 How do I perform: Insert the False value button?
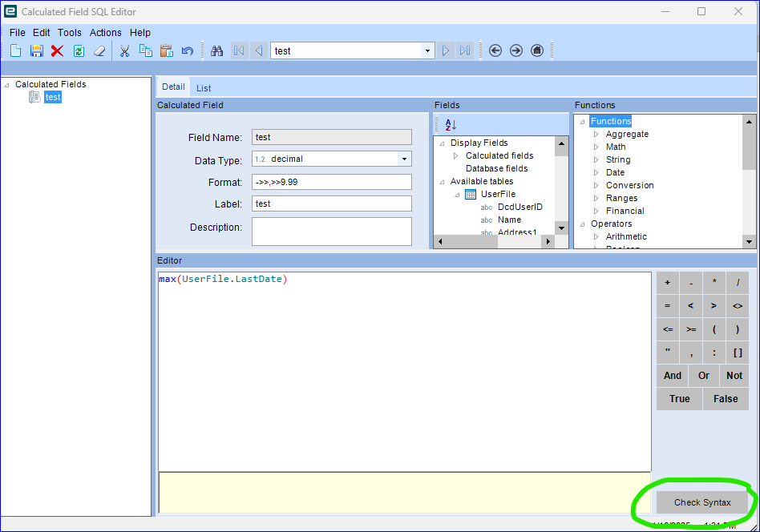pyautogui.click(x=726, y=399)
